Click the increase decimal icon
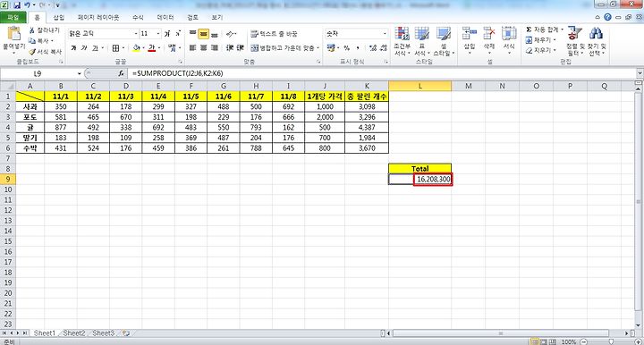Image resolution: width=644 pixels, height=345 pixels. pyautogui.click(x=373, y=48)
